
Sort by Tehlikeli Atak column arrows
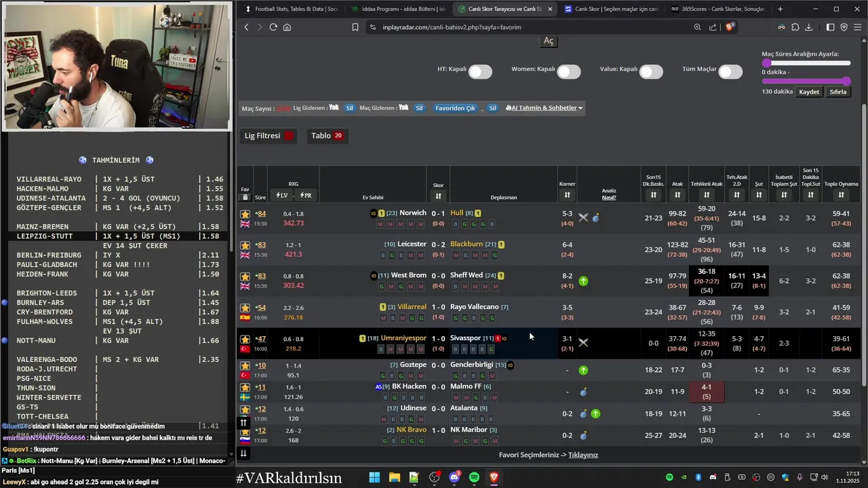pyautogui.click(x=707, y=195)
